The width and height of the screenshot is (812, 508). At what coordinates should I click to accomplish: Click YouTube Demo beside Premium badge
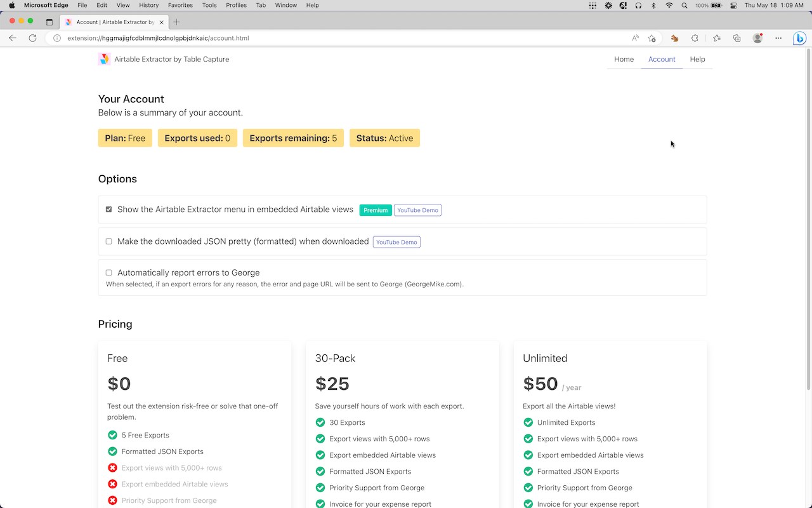tap(417, 210)
